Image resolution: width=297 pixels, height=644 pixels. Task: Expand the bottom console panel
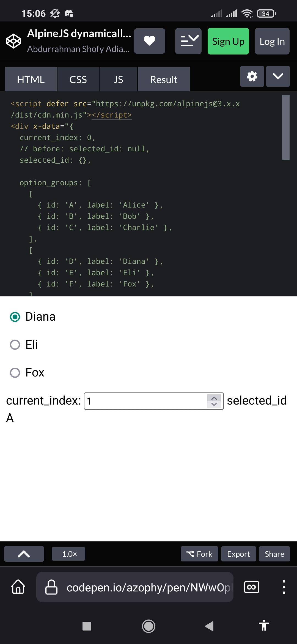(24, 554)
